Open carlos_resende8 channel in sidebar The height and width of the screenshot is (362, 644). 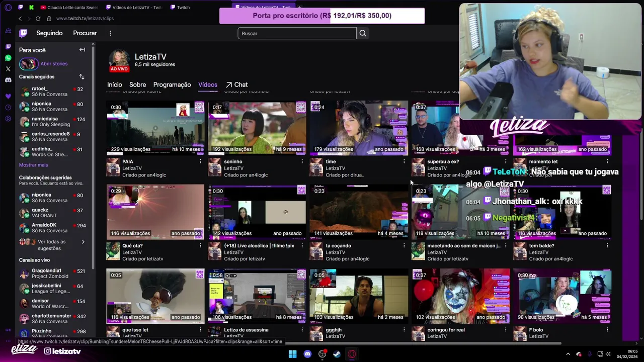tap(52, 137)
